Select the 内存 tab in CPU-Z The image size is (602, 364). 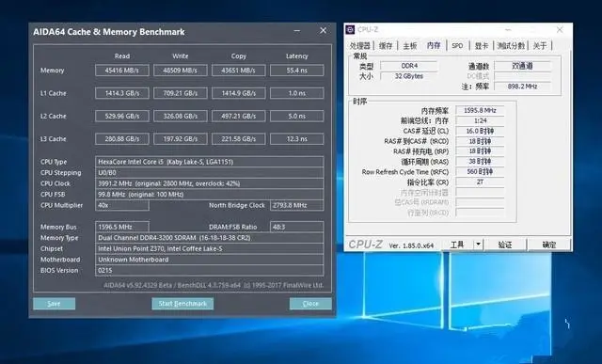click(x=434, y=45)
